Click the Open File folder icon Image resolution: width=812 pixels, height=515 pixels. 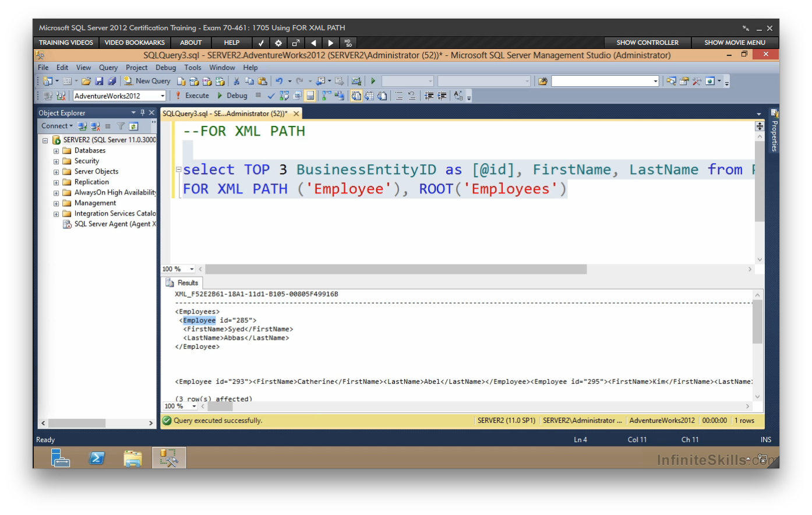[86, 81]
